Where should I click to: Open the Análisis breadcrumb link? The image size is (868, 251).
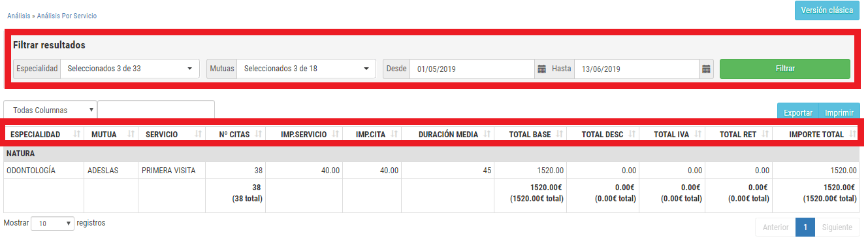[x=19, y=16]
